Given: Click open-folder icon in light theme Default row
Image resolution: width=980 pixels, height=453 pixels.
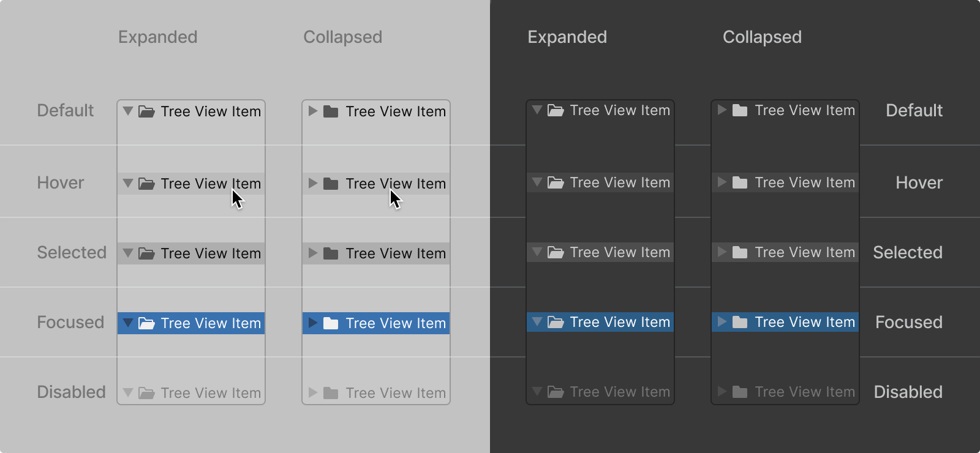Looking at the screenshot, I should click(146, 111).
